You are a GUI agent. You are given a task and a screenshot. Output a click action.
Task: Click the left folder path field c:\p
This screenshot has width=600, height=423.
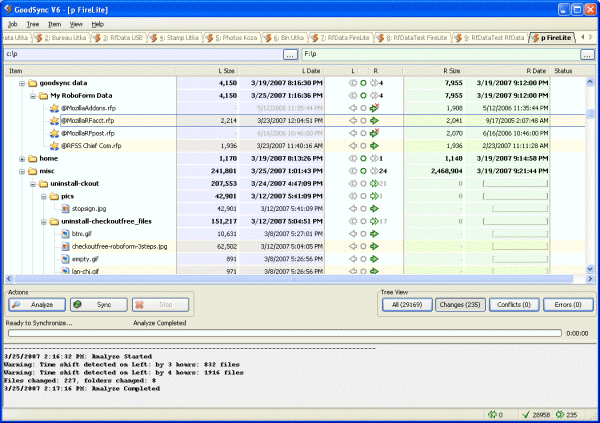coord(140,54)
